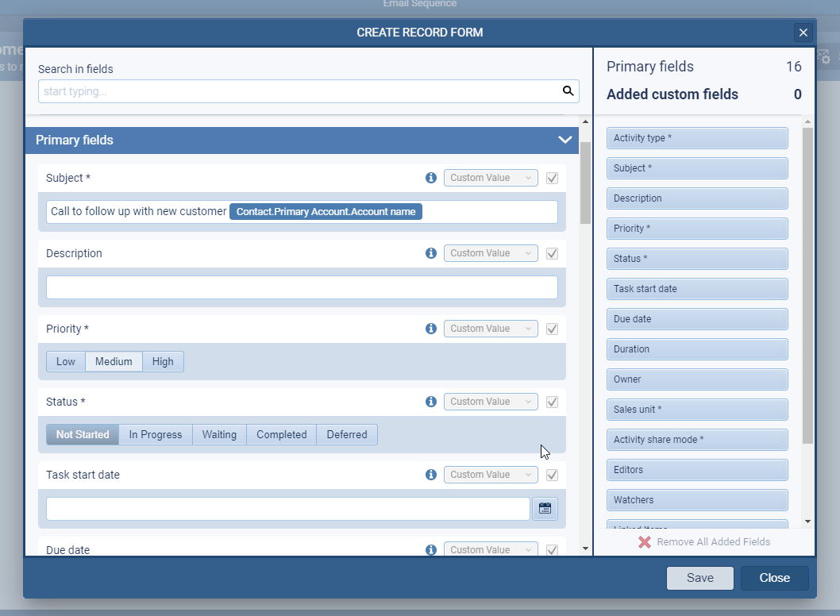The height and width of the screenshot is (616, 840).
Task: Click the info icon beside Priority
Action: (431, 329)
